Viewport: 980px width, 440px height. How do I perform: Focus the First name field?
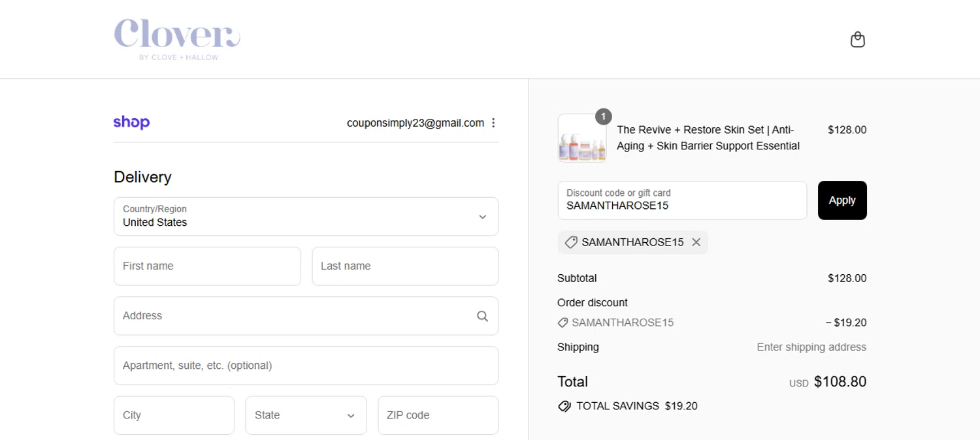207,266
